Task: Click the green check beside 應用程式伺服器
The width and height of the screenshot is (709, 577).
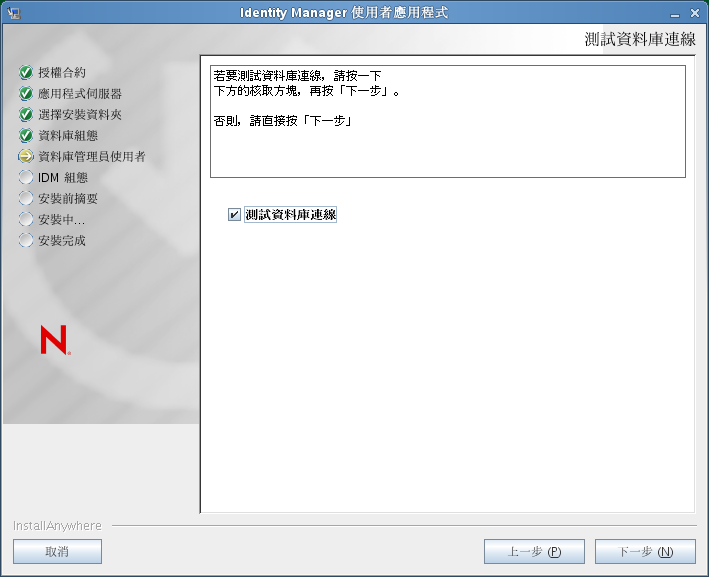Action: tap(26, 94)
